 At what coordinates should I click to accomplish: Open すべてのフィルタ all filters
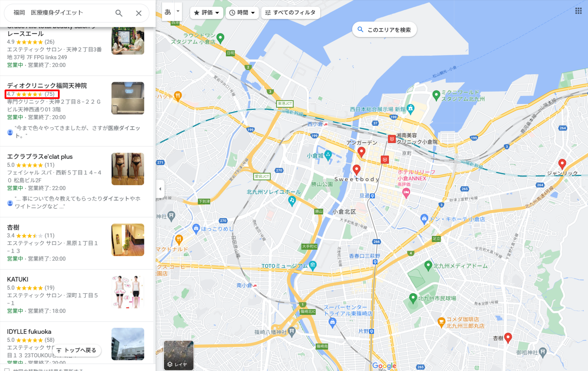(290, 13)
